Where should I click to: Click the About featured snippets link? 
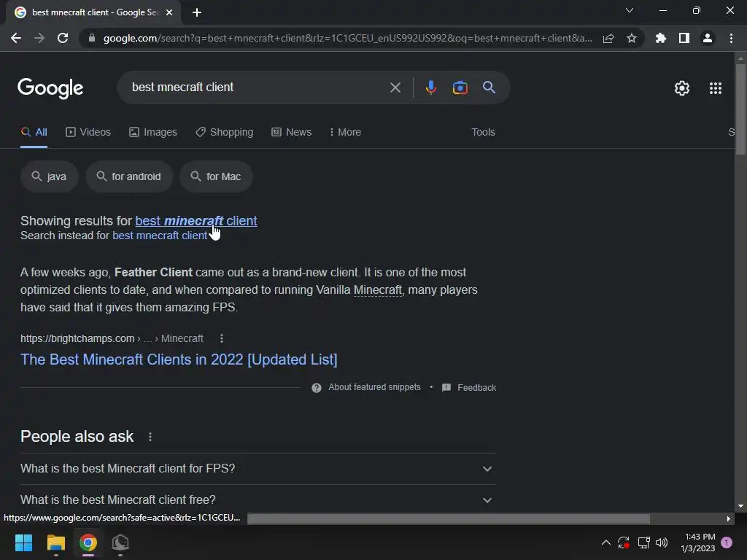pos(374,387)
